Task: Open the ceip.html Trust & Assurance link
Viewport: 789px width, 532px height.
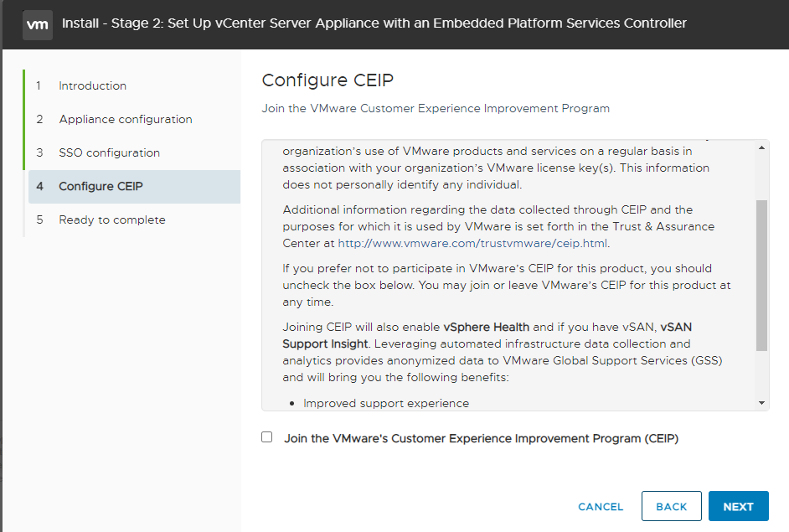Action: click(x=472, y=243)
